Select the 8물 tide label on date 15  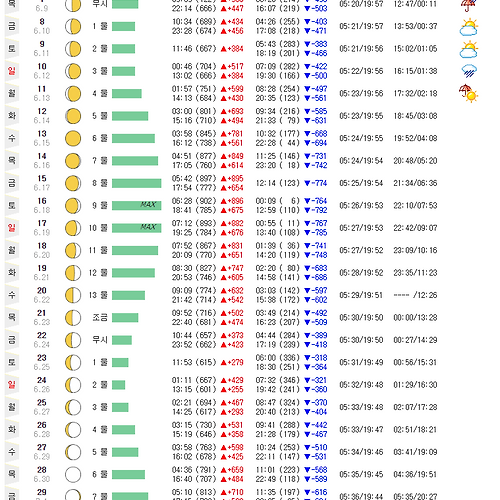100,183
